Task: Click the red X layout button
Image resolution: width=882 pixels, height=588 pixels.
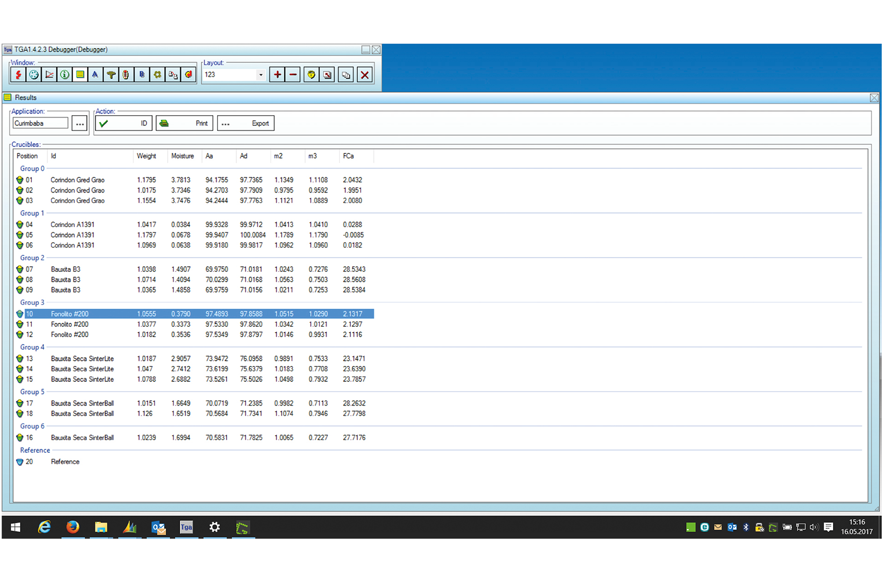Action: click(x=365, y=74)
